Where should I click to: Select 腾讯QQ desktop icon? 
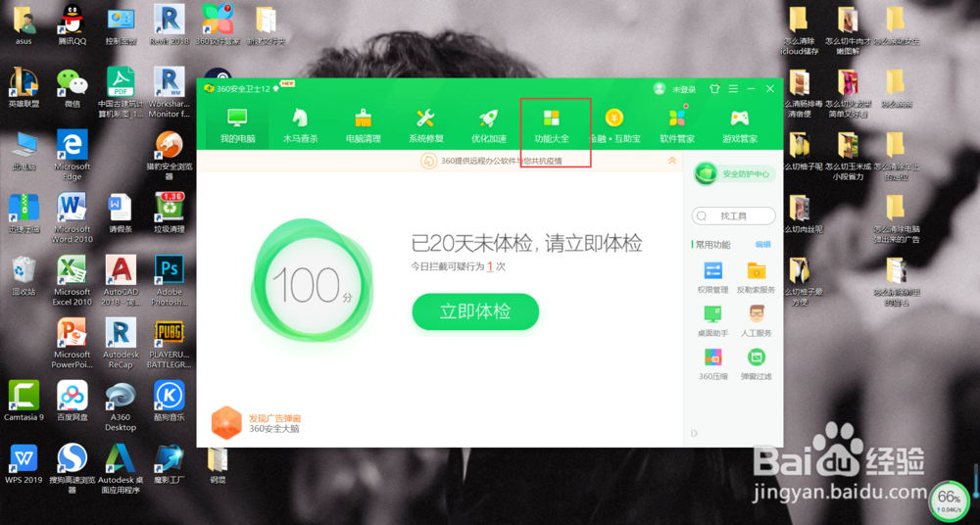(73, 25)
